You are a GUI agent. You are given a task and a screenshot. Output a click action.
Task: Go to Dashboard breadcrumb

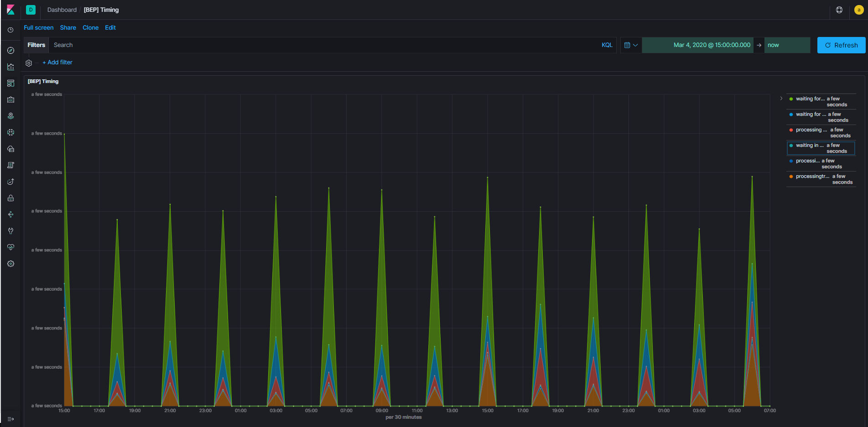tap(62, 10)
